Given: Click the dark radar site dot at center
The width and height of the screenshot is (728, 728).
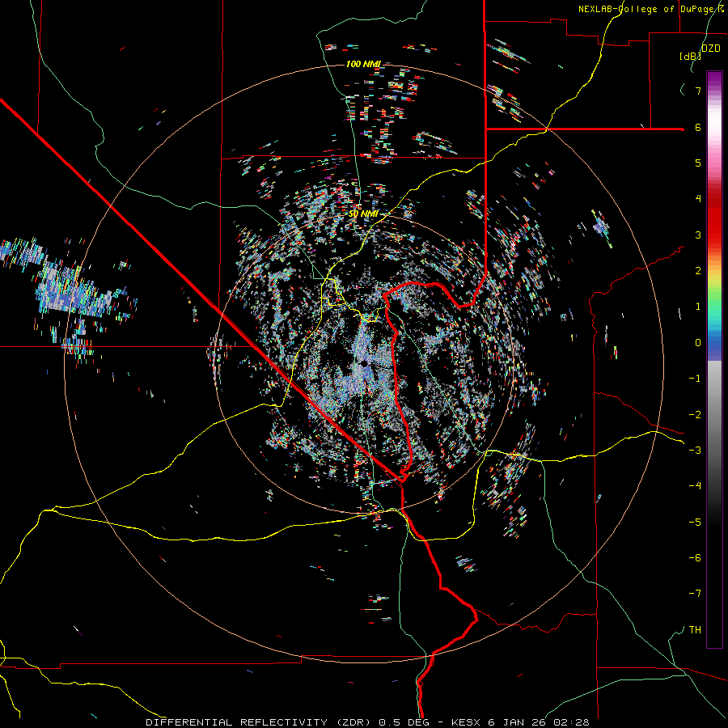Looking at the screenshot, I should click(x=364, y=363).
